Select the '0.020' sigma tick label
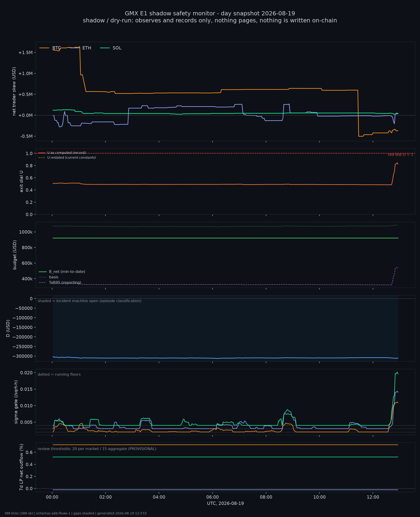 [26, 373]
